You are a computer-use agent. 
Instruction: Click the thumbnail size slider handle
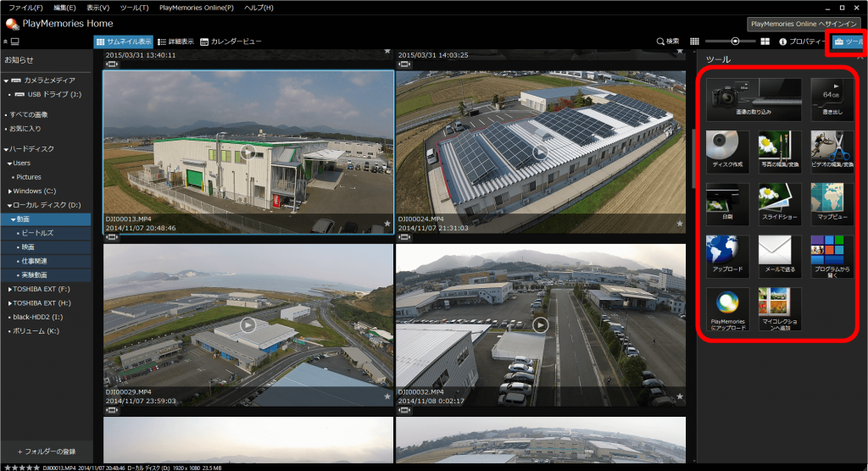coord(735,42)
